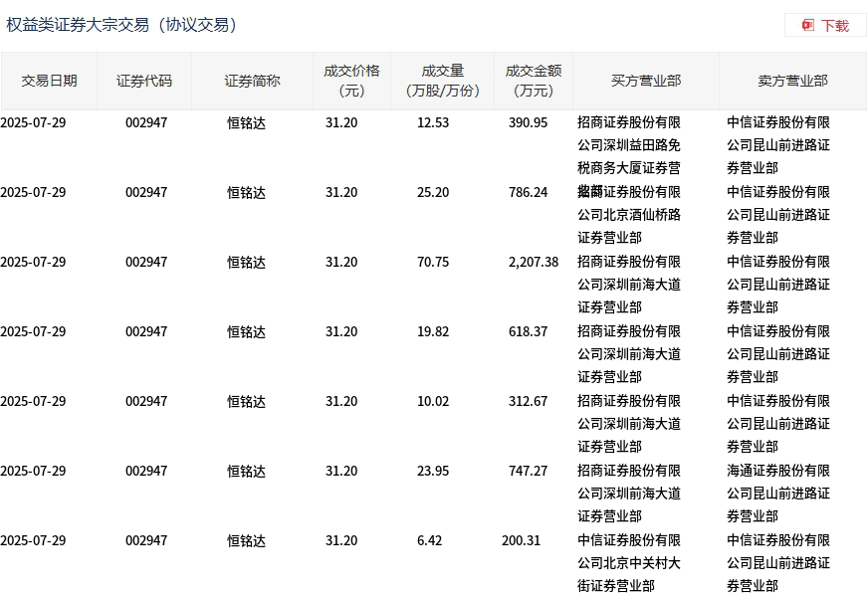
Task: Click seller 中信证券 cell in the 390.95 row
Action: click(778, 145)
